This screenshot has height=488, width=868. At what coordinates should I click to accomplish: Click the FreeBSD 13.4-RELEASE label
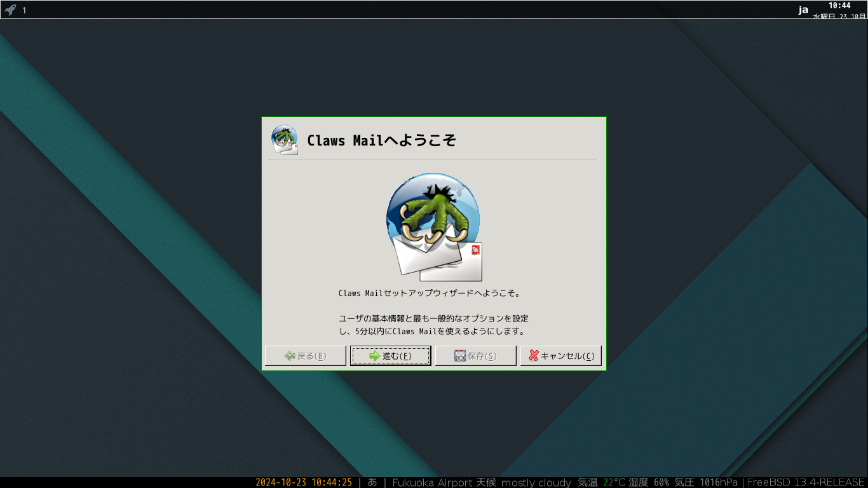point(806,482)
